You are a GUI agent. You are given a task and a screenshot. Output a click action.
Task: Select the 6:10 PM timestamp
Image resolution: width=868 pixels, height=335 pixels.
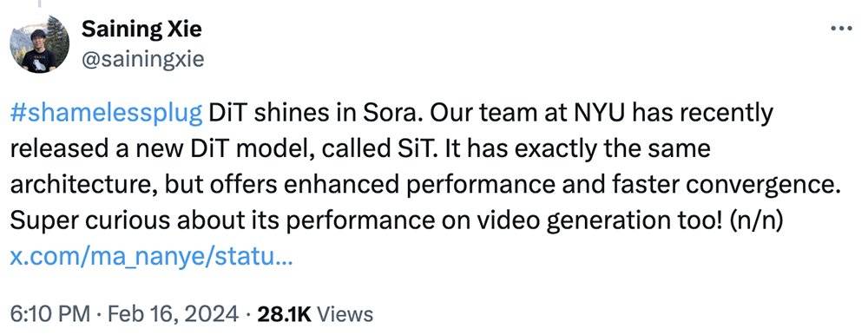(x=49, y=314)
